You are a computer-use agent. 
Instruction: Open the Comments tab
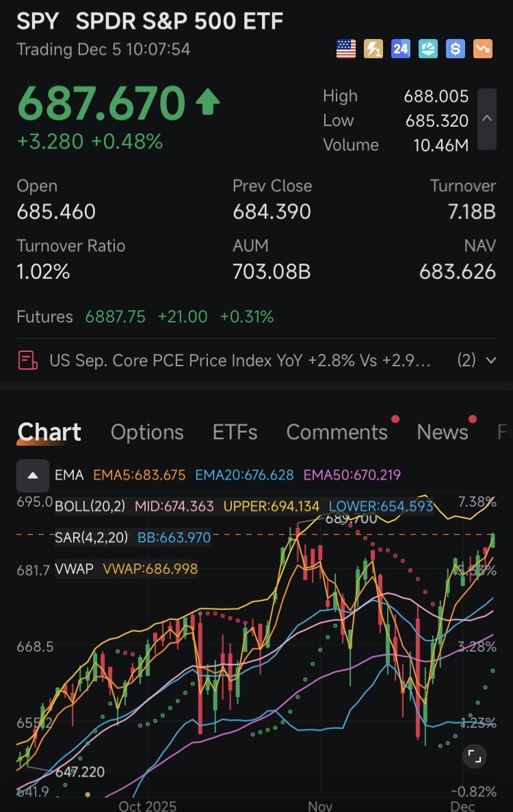[x=337, y=432]
